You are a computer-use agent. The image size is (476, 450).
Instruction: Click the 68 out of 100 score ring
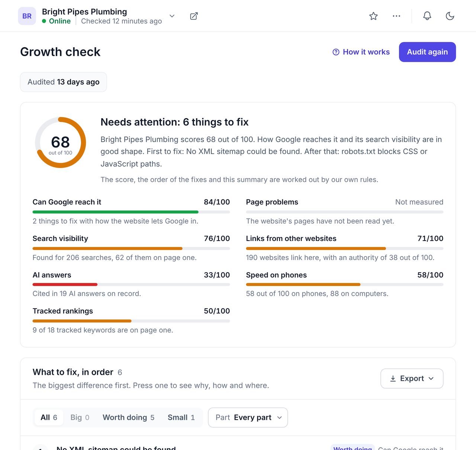click(x=61, y=142)
